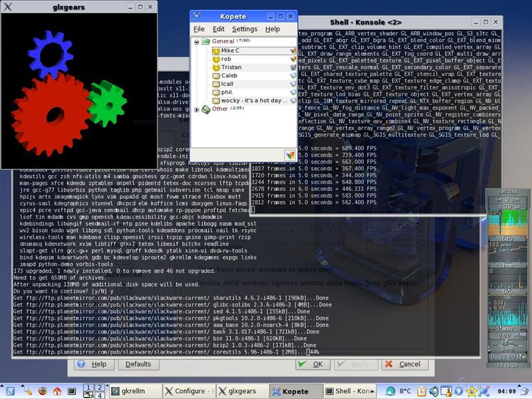Click the General group folder icon
This screenshot has width=532, height=399.
205,41
